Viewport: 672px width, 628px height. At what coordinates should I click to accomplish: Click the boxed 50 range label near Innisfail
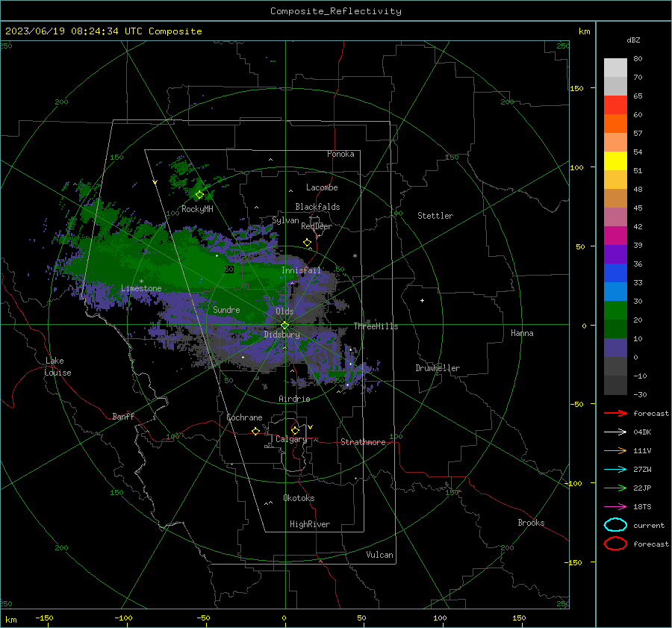point(229,270)
